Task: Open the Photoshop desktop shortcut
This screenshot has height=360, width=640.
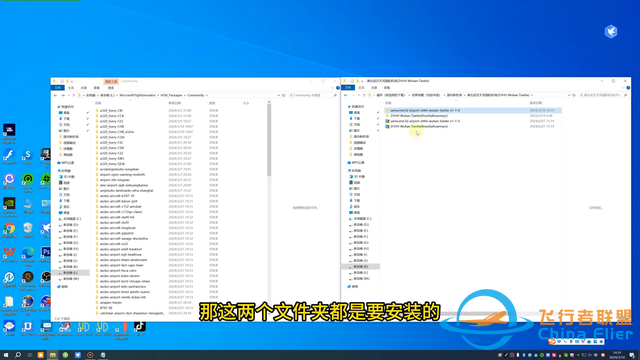Action: (x=46, y=255)
